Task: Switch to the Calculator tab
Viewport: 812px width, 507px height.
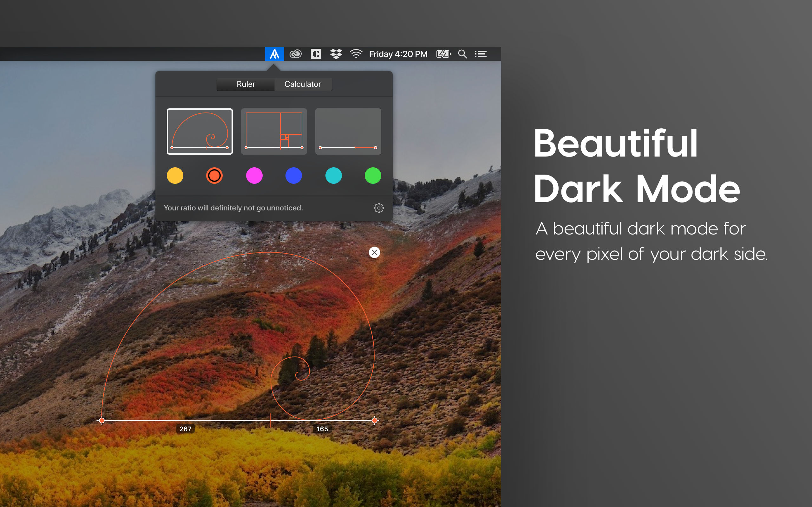Action: click(x=303, y=84)
